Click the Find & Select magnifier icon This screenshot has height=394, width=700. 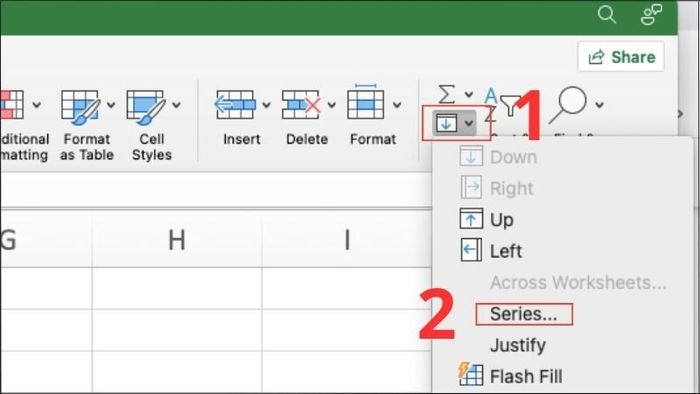click(568, 105)
